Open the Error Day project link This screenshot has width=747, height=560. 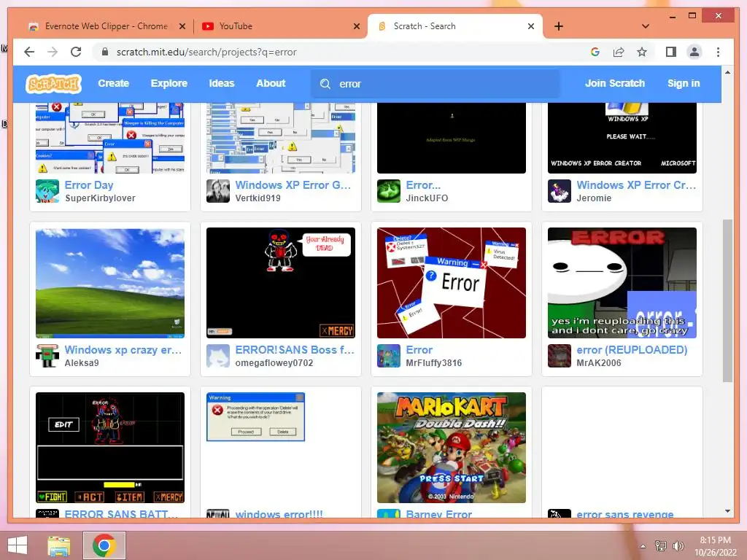coord(89,185)
